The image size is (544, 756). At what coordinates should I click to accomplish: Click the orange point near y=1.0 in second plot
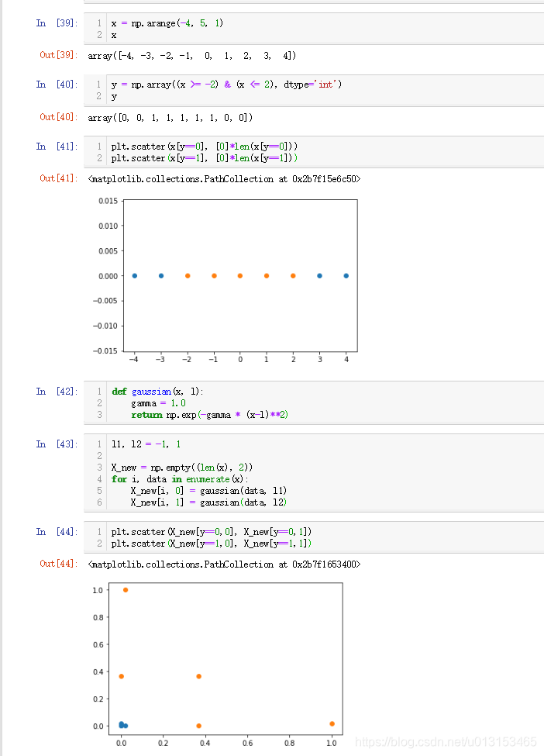coord(126,589)
